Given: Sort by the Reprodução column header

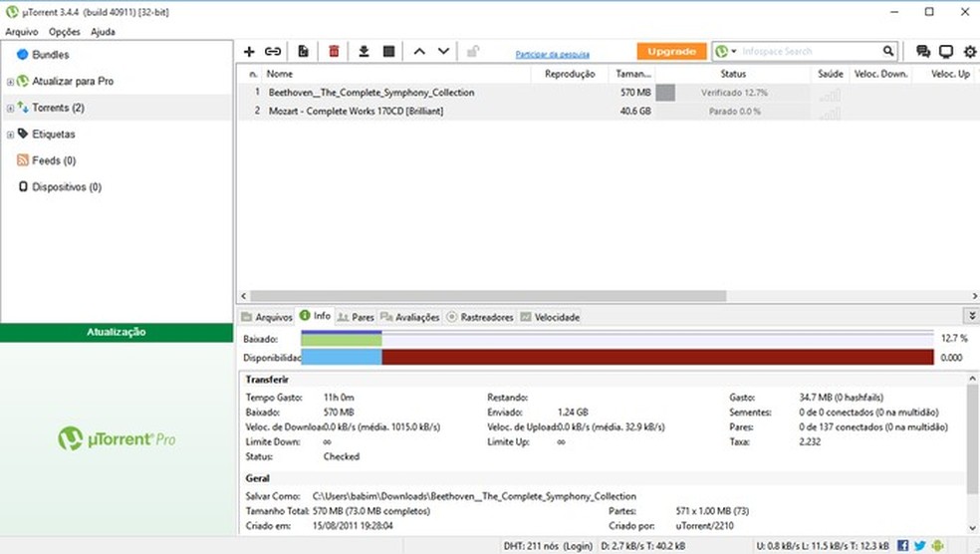Looking at the screenshot, I should click(x=570, y=74).
